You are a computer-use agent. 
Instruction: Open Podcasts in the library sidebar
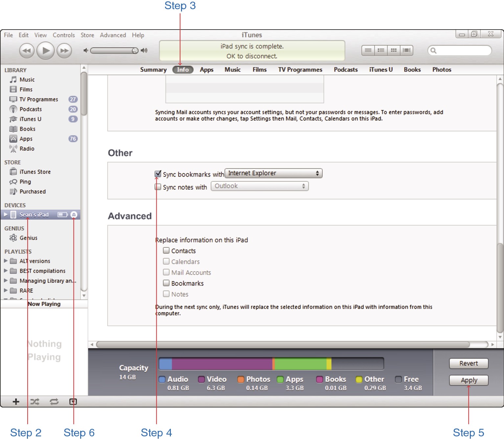[31, 109]
